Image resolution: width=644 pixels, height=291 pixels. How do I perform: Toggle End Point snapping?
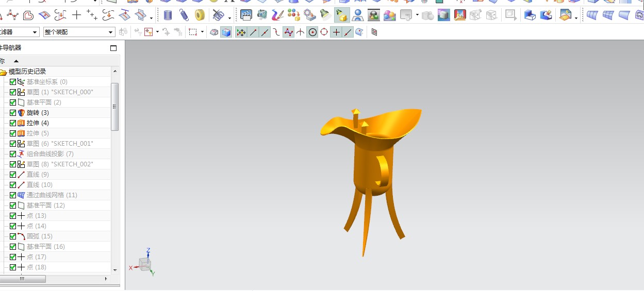[253, 32]
